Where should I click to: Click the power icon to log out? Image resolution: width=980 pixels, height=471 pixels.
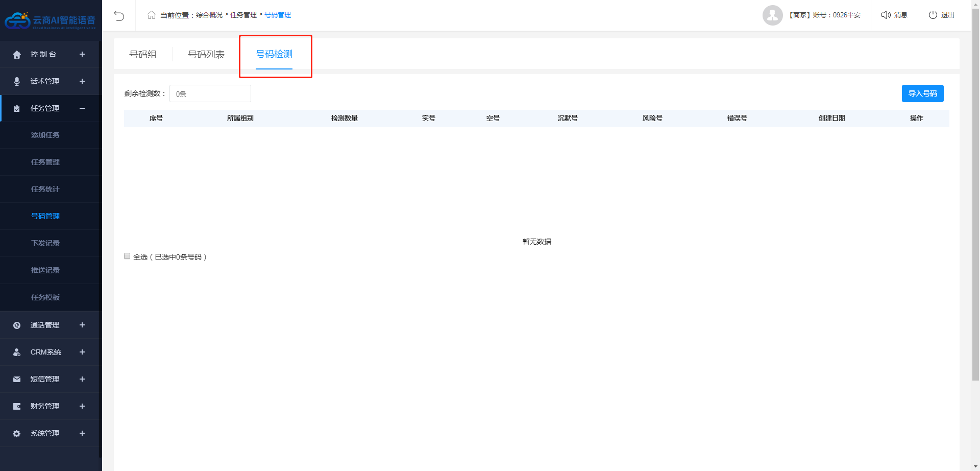coord(933,15)
